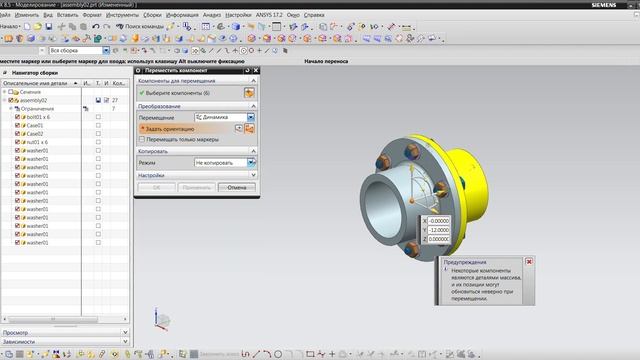Click the Z coordinate input field
Viewport: 640px width, 360px height.
(x=439, y=239)
